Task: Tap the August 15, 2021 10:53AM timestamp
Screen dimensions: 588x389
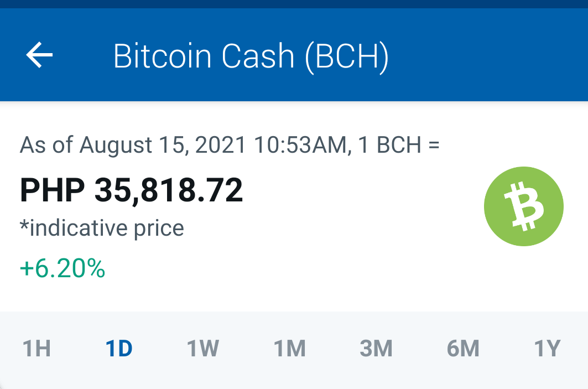Action: click(214, 146)
